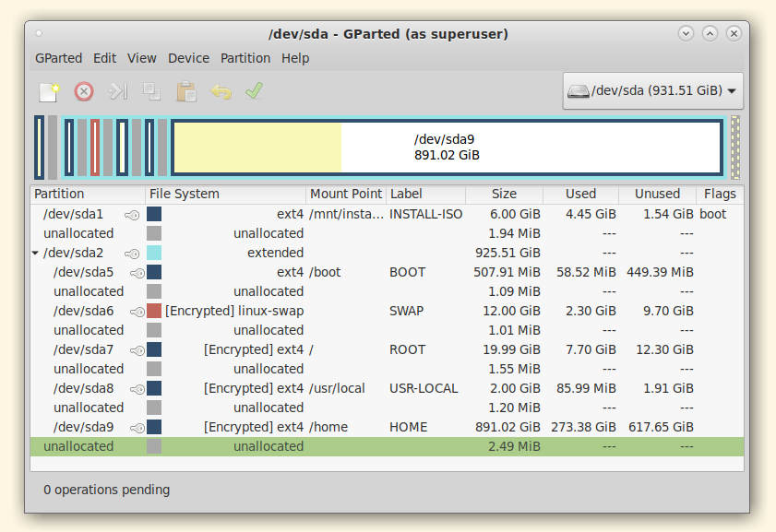Screen dimensions: 776x532
Task: Sort by the Mount Point column header
Action: [x=346, y=194]
